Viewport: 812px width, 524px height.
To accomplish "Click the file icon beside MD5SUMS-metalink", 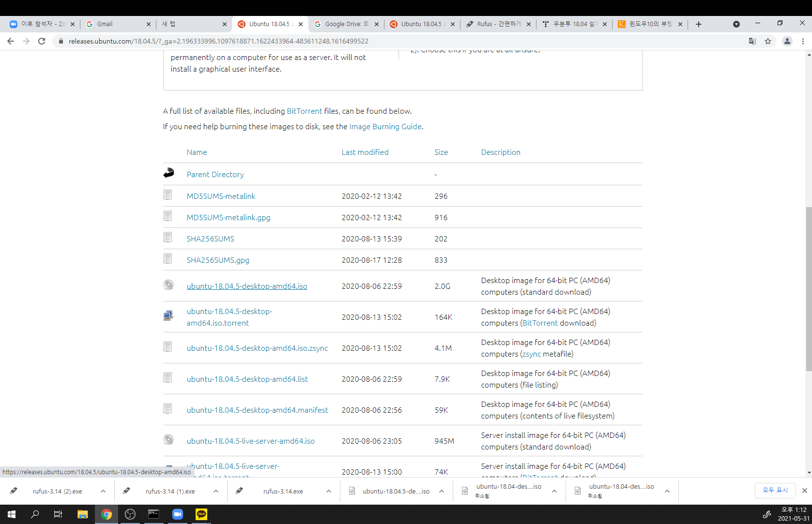I will tap(168, 195).
